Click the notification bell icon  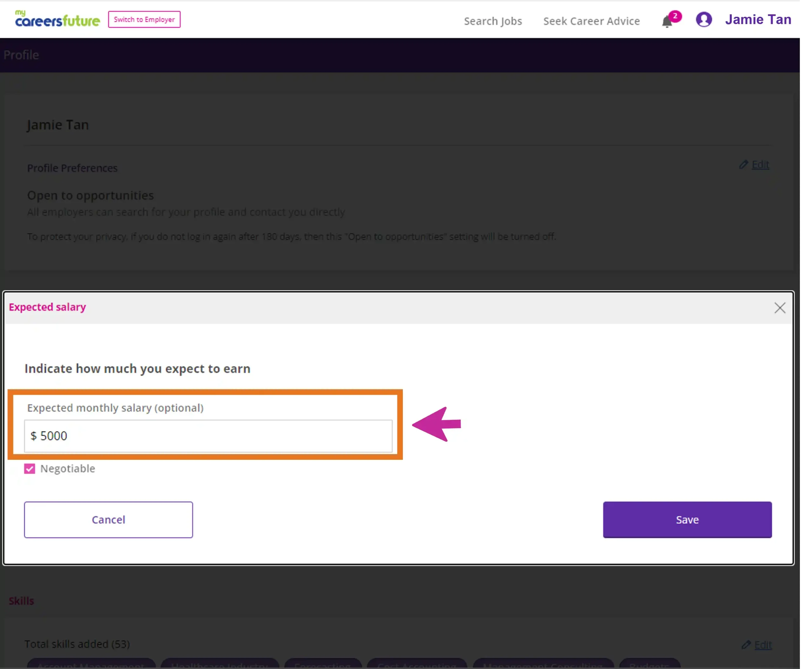tap(666, 22)
